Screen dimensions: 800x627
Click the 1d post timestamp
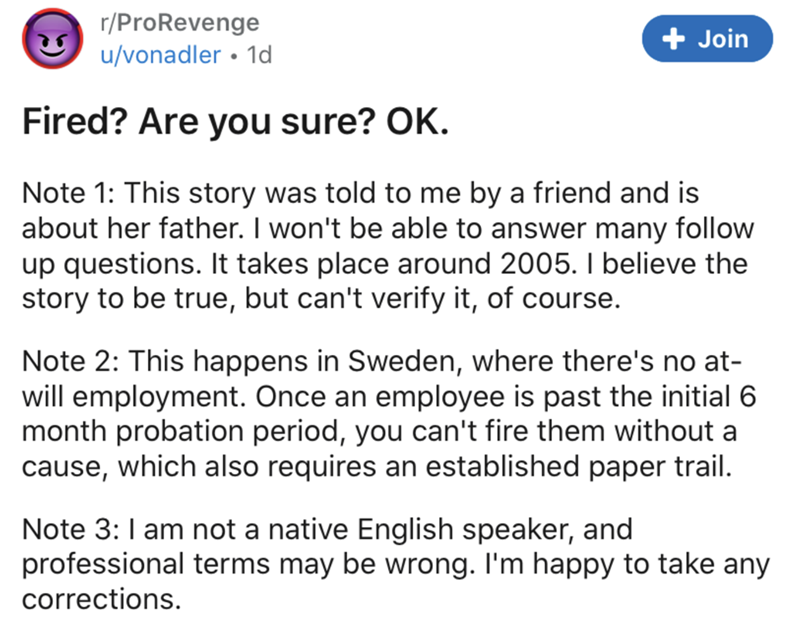pyautogui.click(x=258, y=56)
